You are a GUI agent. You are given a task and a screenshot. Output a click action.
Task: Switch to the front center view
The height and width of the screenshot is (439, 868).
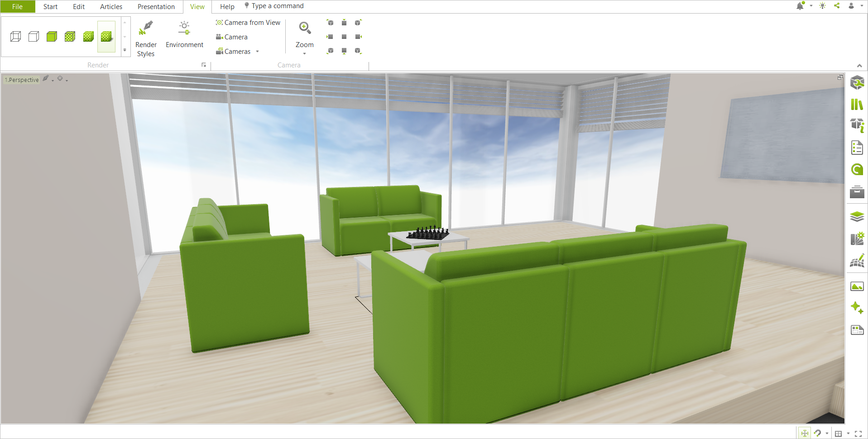click(x=344, y=37)
